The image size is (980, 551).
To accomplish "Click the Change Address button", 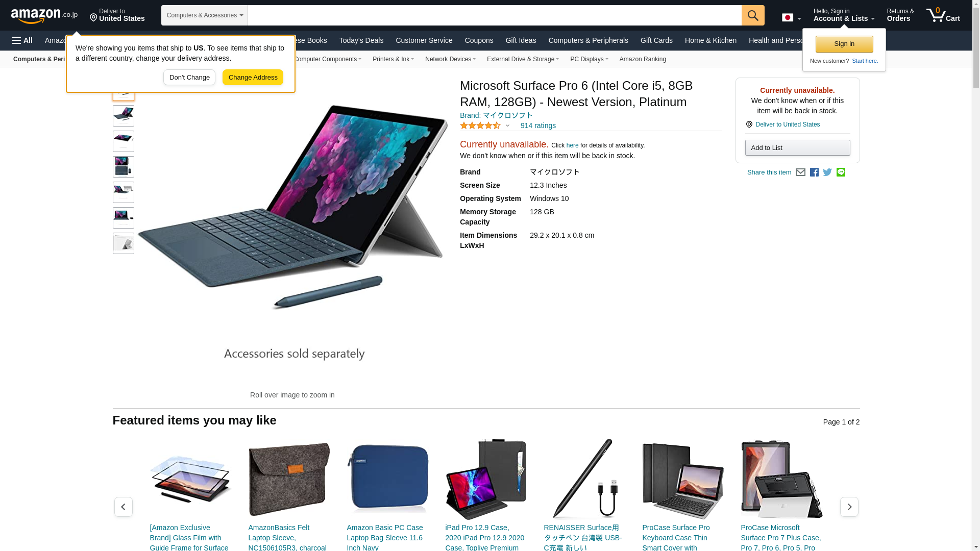I will (x=253, y=78).
